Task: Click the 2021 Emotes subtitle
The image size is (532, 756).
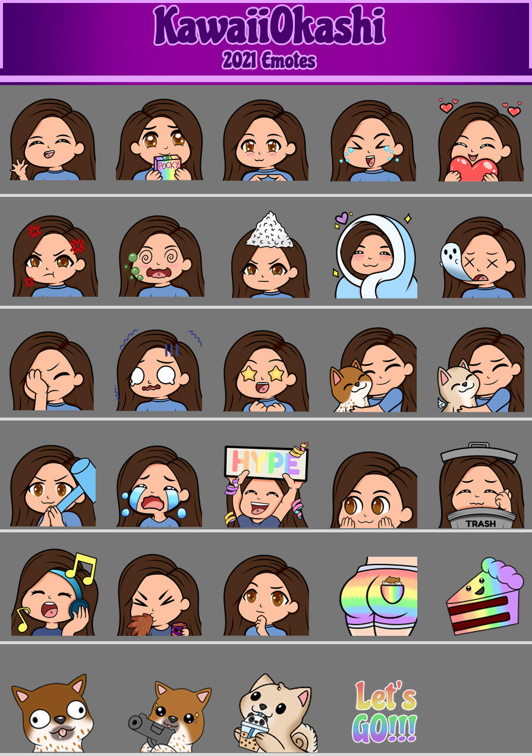Action: [x=269, y=60]
